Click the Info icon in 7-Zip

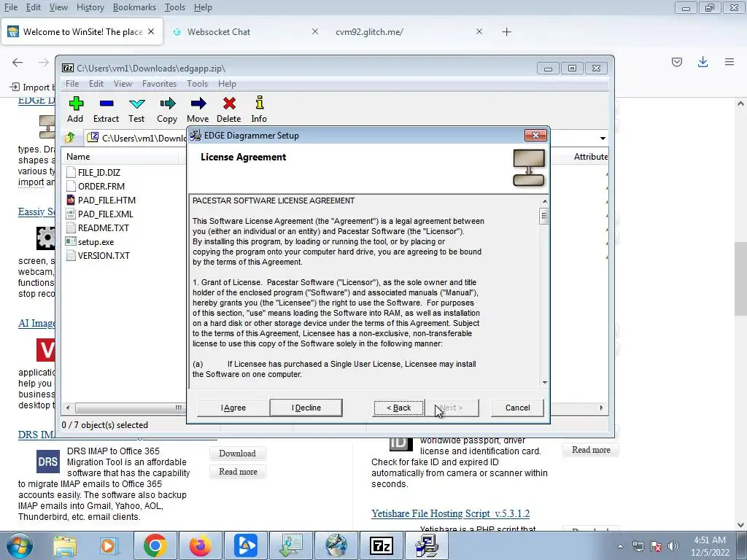tap(259, 109)
